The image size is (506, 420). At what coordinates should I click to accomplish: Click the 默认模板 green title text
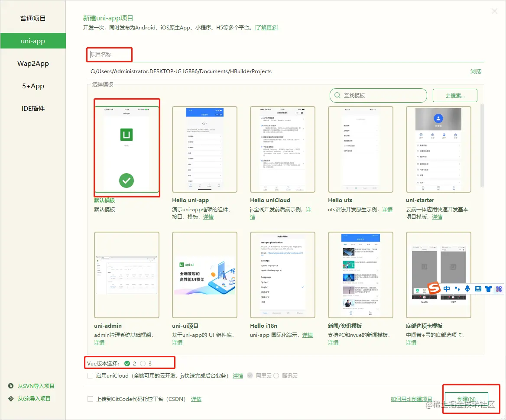tap(104, 200)
